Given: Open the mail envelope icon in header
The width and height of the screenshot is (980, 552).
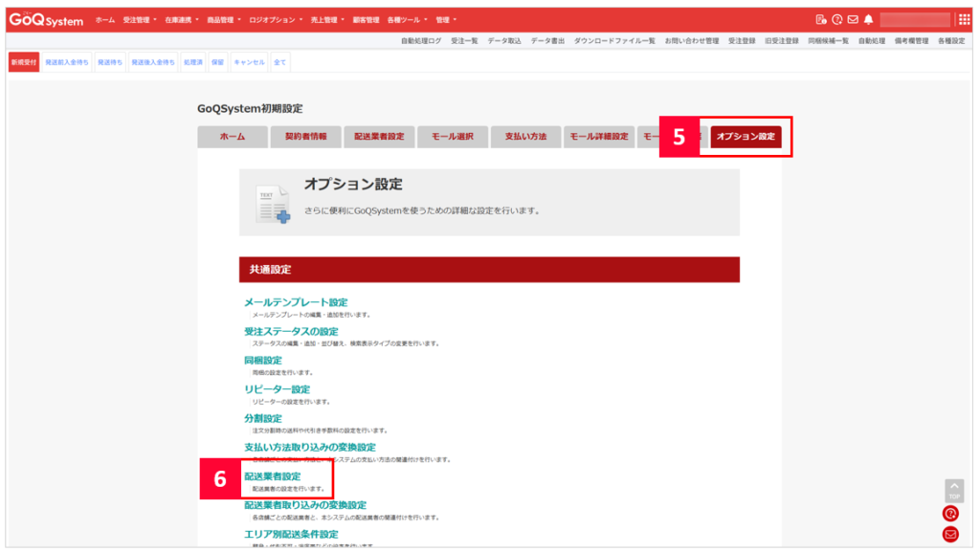Looking at the screenshot, I should point(853,20).
